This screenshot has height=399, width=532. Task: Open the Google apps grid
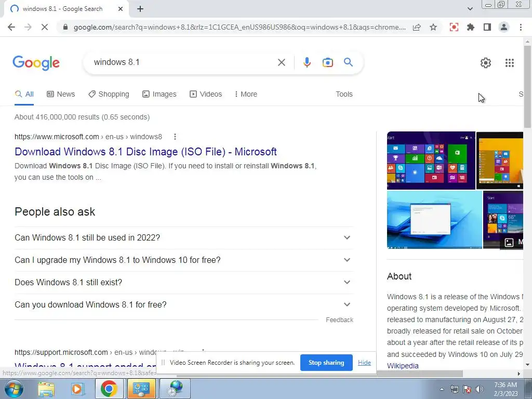click(x=510, y=63)
